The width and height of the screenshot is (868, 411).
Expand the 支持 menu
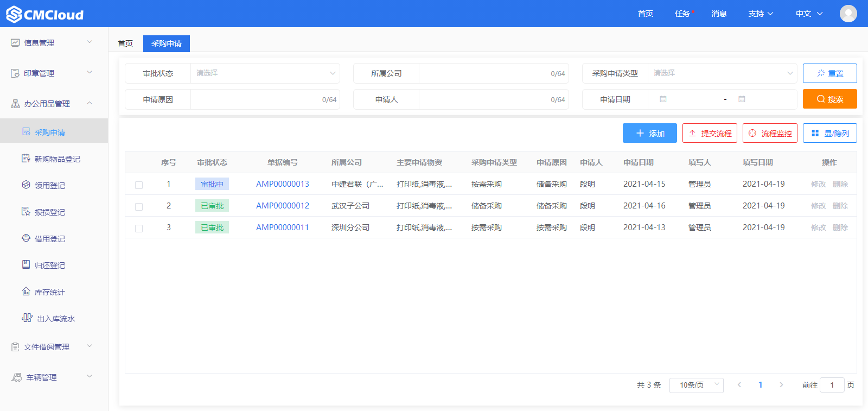tap(761, 14)
